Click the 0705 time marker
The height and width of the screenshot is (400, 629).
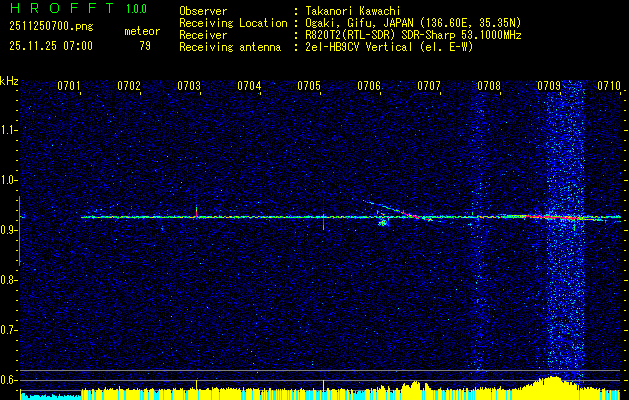(x=309, y=85)
